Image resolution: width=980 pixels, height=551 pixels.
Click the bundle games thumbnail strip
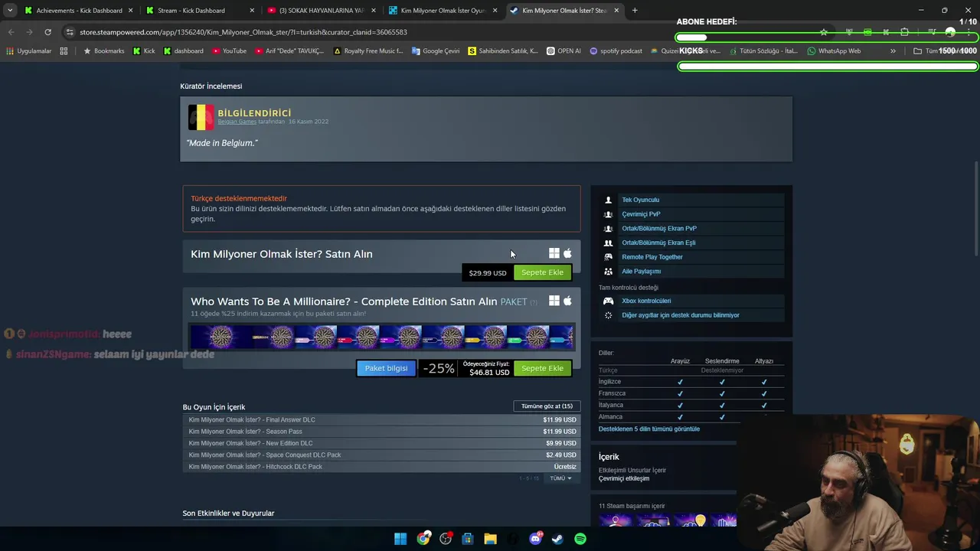(381, 337)
